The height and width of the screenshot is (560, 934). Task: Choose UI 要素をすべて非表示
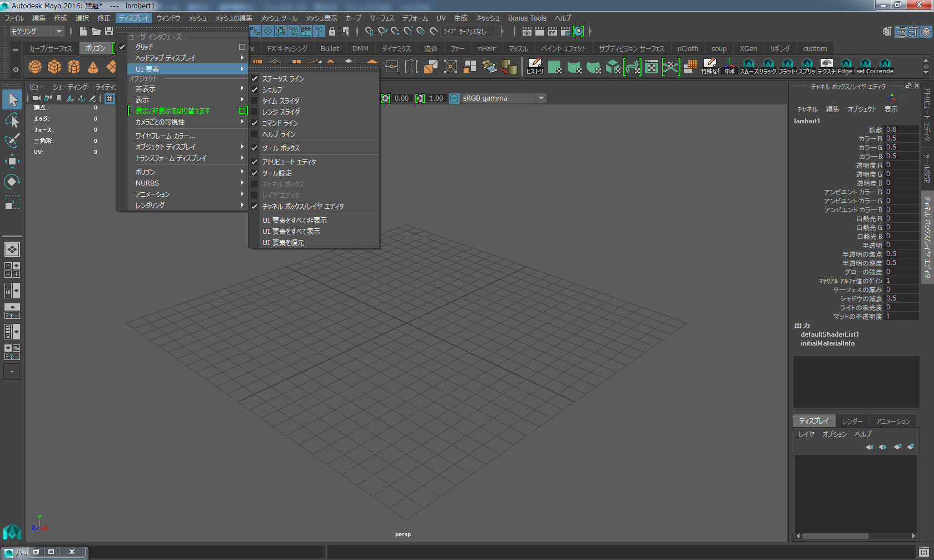[315, 220]
